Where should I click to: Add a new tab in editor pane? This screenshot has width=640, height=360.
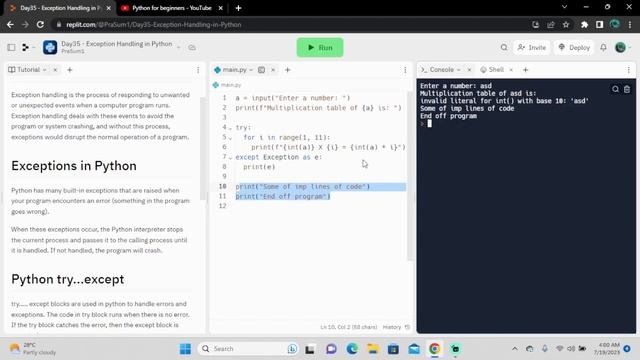coord(287,70)
